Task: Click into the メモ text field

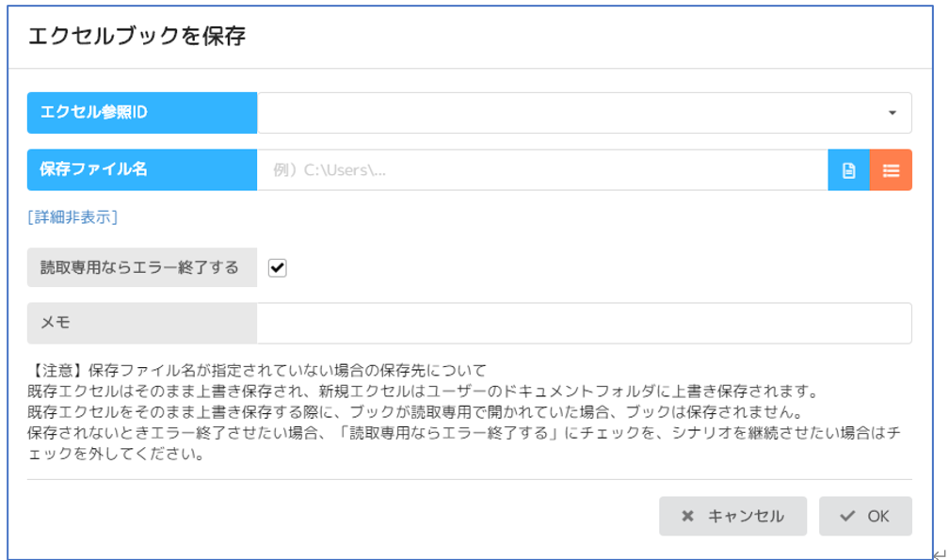Action: pos(584,324)
